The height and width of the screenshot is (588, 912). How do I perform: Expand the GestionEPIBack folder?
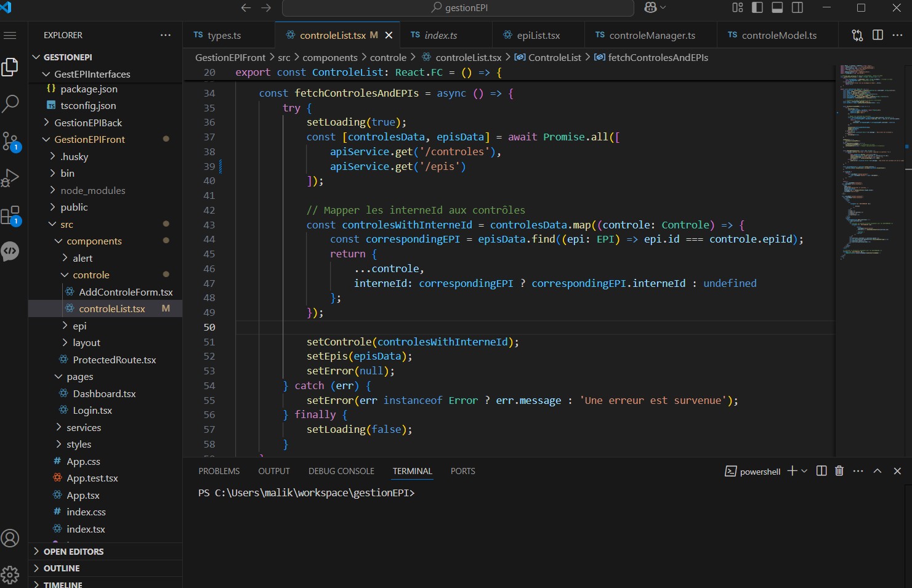(x=105, y=123)
